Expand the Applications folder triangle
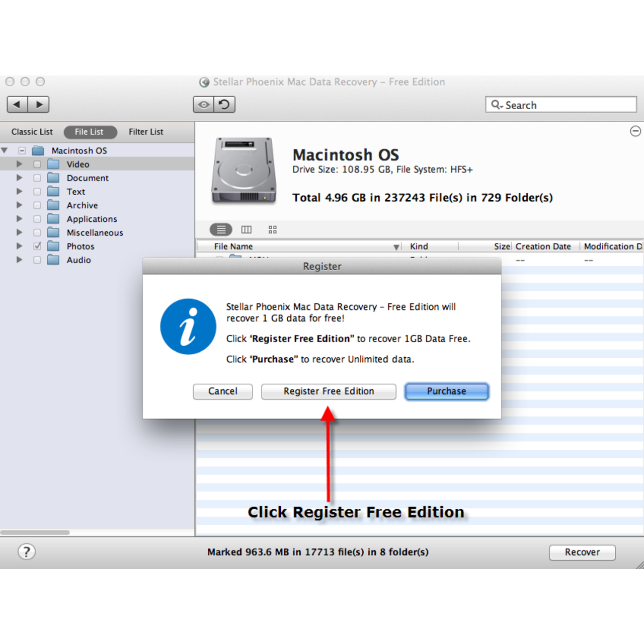Screen dimensions: 644x644 click(x=20, y=218)
